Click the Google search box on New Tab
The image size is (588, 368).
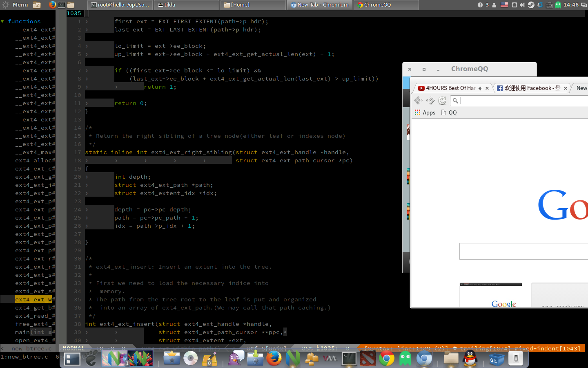(x=523, y=251)
